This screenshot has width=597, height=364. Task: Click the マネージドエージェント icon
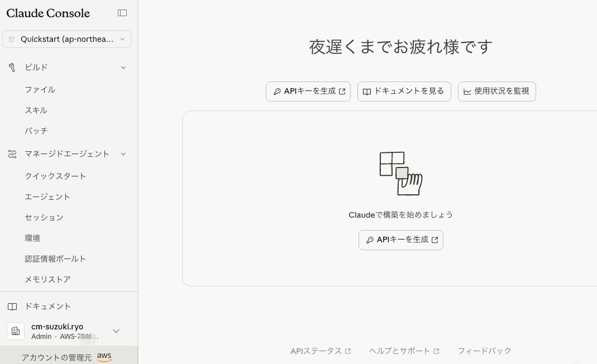pyautogui.click(x=12, y=154)
